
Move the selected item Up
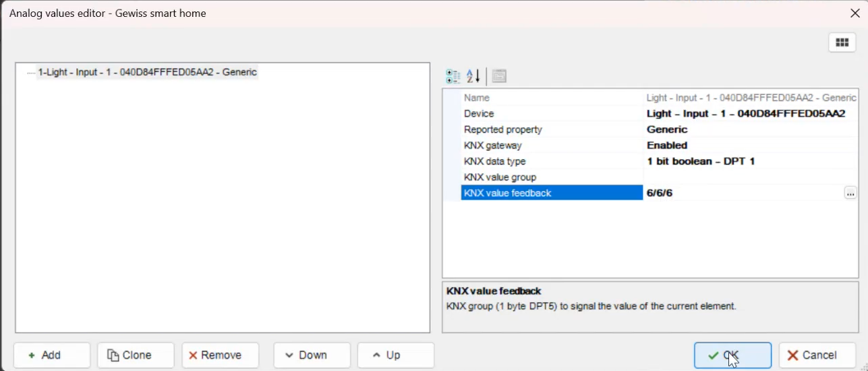coord(396,355)
